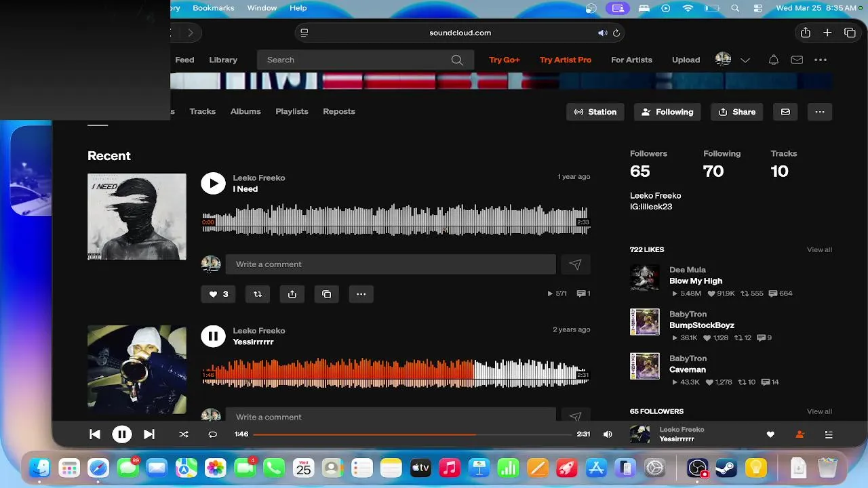Repost the I Need track

[x=258, y=294]
